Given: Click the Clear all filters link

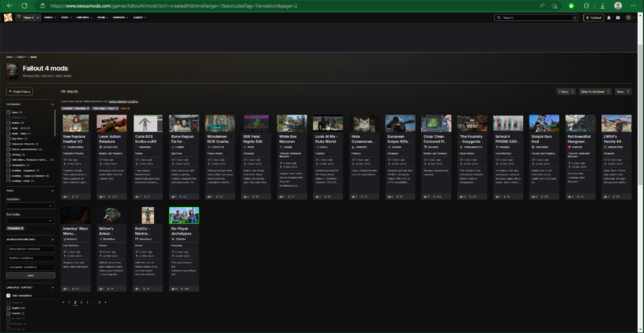Looking at the screenshot, I should pos(125,108).
